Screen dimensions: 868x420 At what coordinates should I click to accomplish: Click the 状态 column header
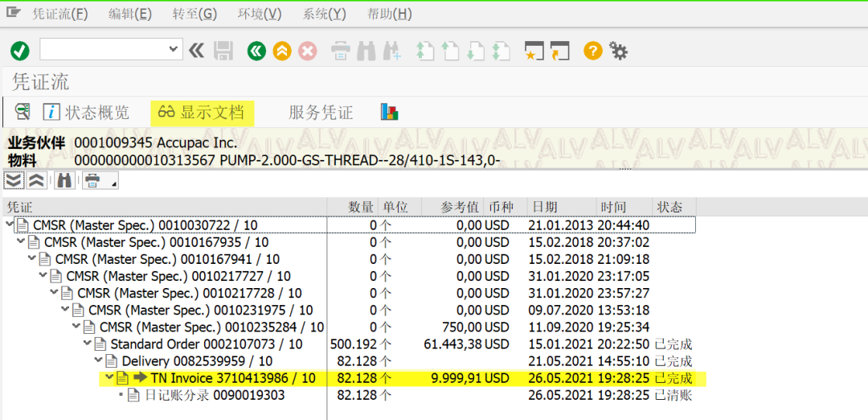tap(674, 208)
